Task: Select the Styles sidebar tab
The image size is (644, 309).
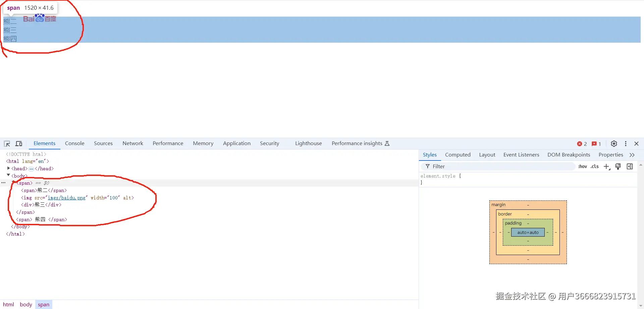Action: (x=430, y=155)
